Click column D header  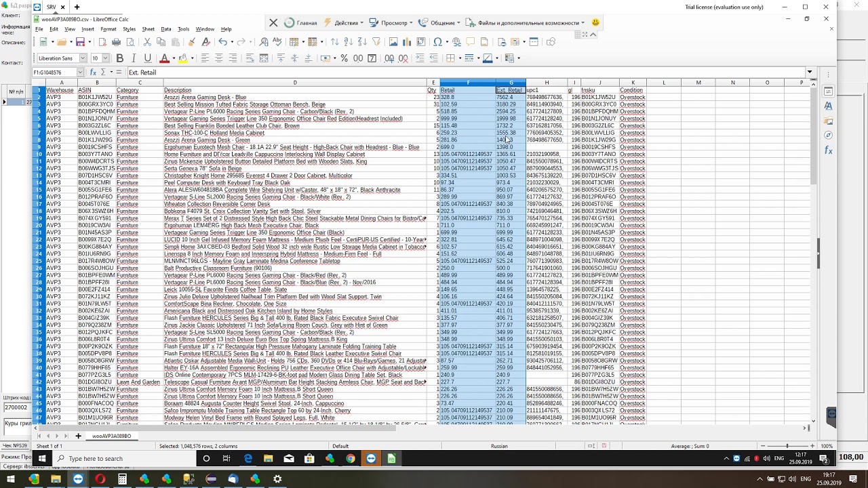click(x=294, y=83)
